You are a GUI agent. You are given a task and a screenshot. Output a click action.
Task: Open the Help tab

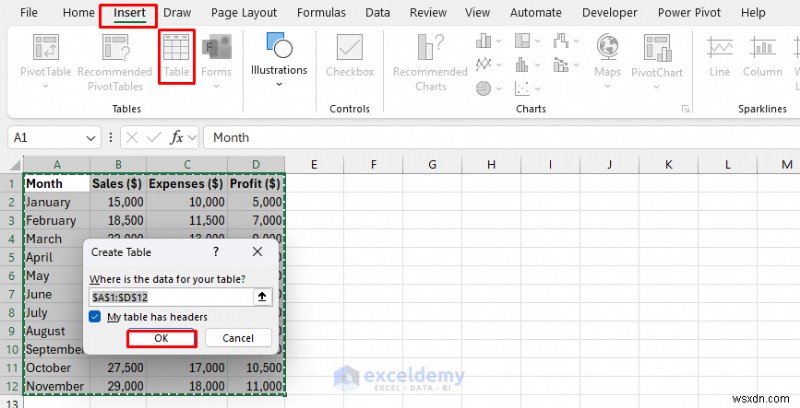753,13
